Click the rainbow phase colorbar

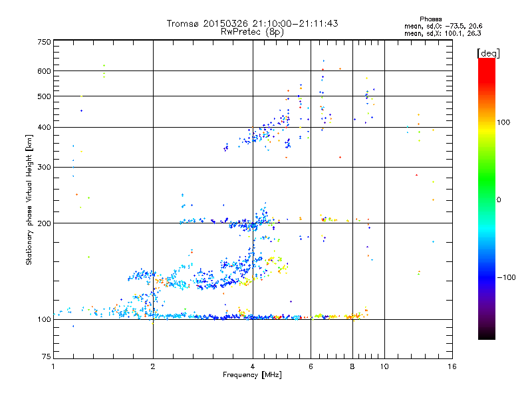487,198
